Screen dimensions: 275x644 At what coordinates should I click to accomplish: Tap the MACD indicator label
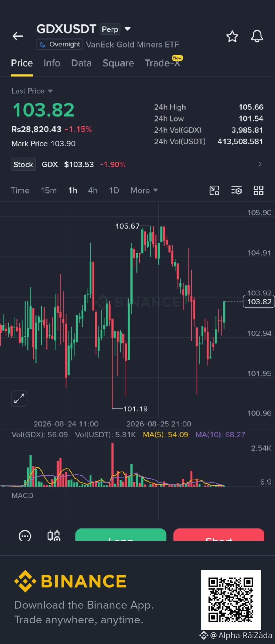(22, 495)
